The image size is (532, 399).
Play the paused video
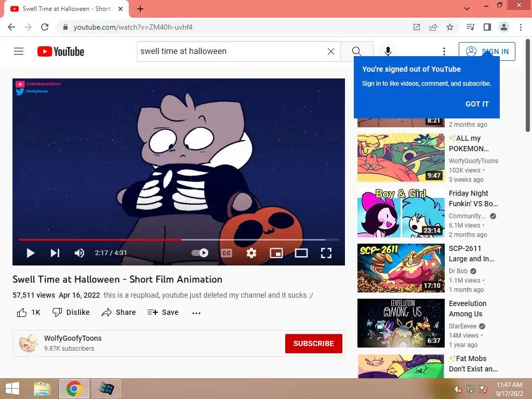31,253
